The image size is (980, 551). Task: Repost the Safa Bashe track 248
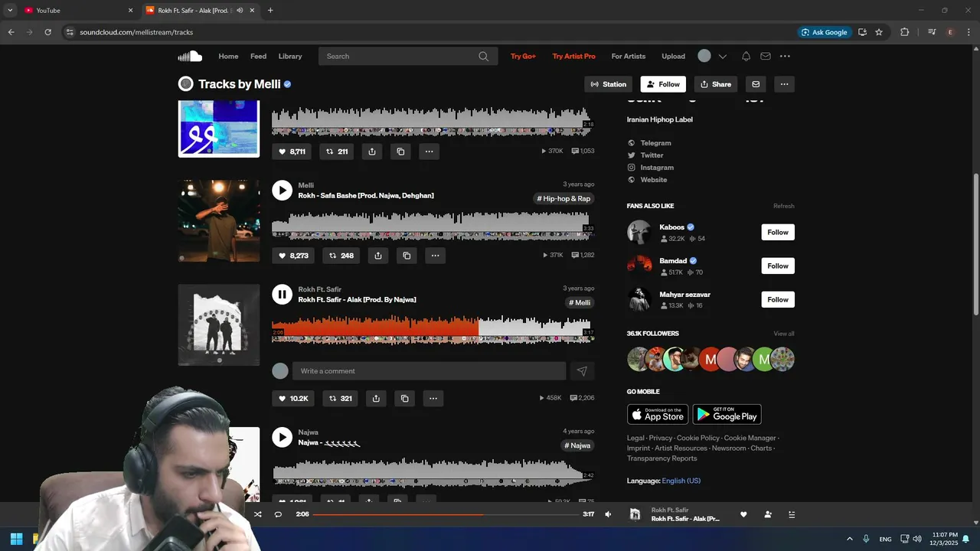point(341,256)
